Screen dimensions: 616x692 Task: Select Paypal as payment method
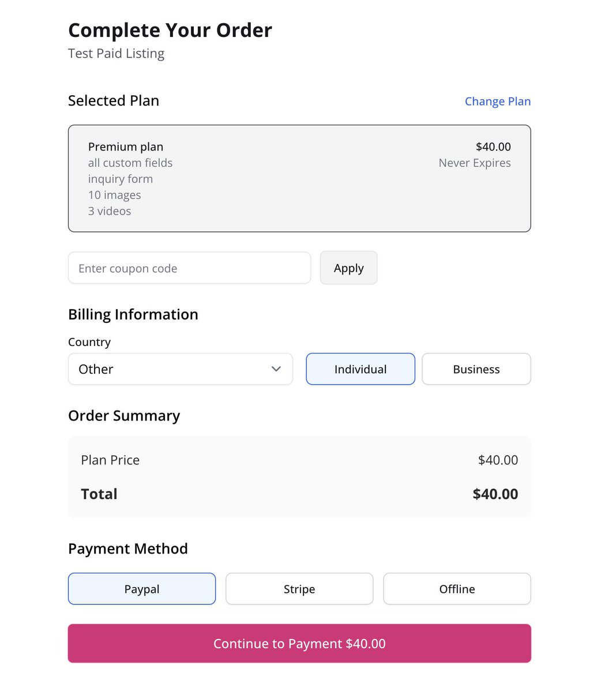click(142, 589)
